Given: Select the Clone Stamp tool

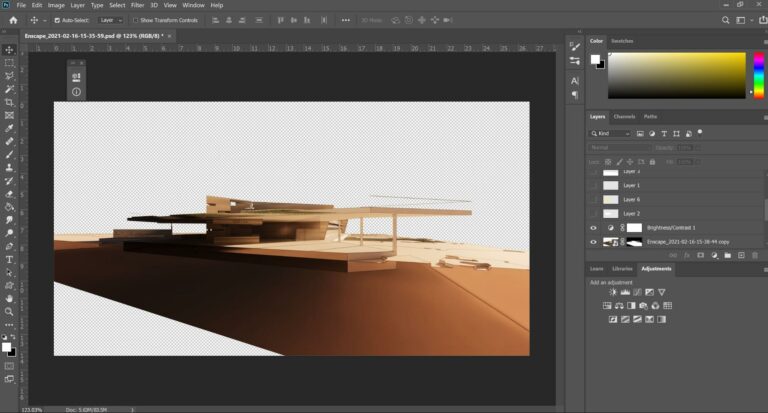Looking at the screenshot, I should (9, 168).
